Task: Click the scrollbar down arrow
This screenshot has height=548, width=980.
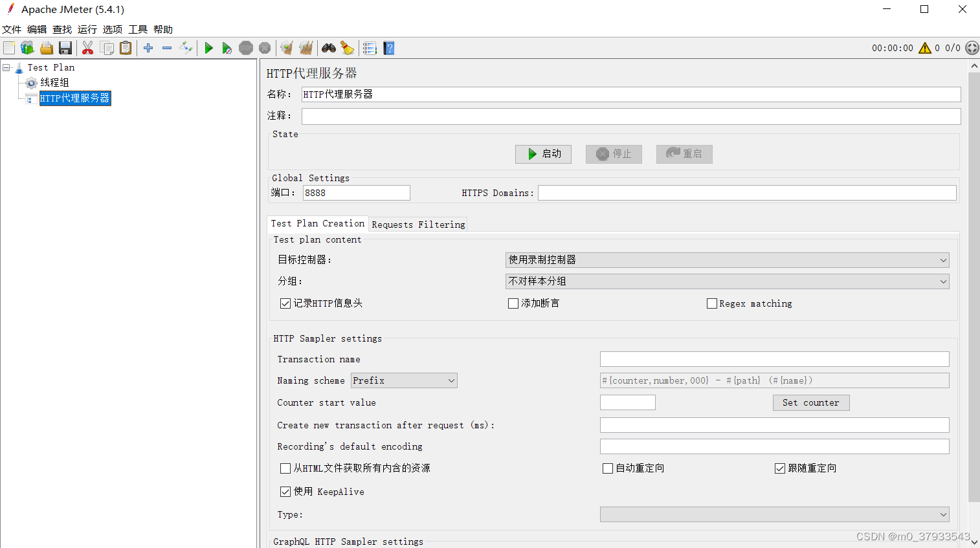Action: point(974,542)
